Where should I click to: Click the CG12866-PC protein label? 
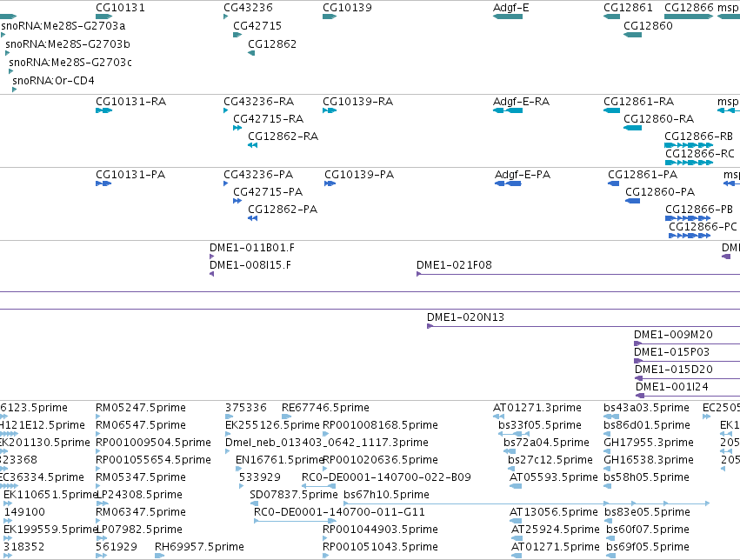click(703, 227)
